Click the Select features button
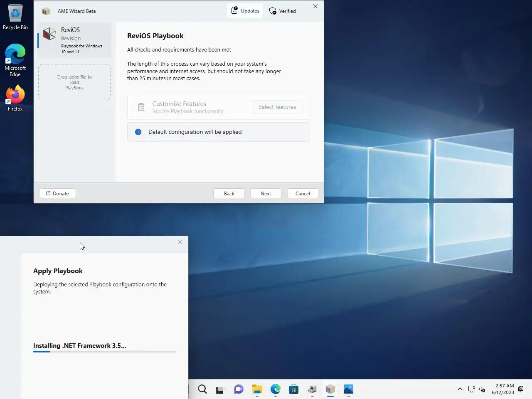532x399 pixels. click(x=277, y=107)
